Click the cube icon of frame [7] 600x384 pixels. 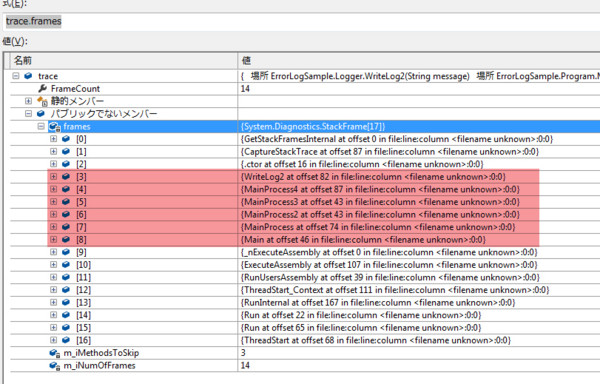point(66,227)
